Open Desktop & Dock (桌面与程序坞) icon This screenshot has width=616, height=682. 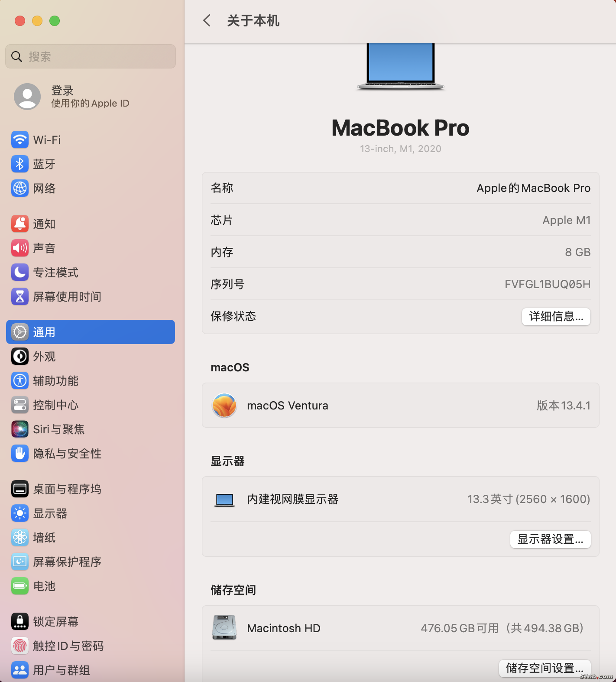coord(20,489)
